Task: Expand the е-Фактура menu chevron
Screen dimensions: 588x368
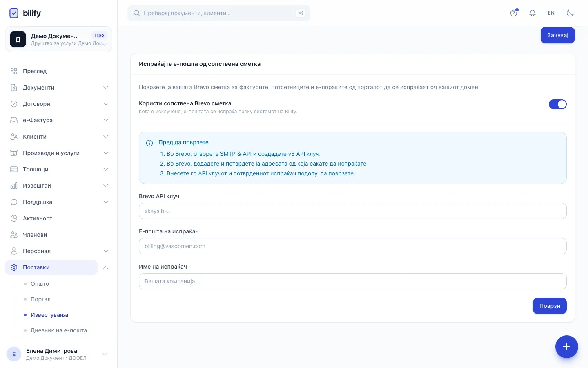Action: [x=106, y=120]
